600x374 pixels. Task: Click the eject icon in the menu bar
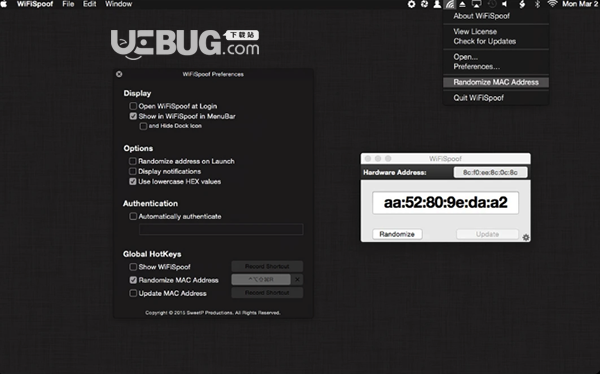pyautogui.click(x=462, y=4)
